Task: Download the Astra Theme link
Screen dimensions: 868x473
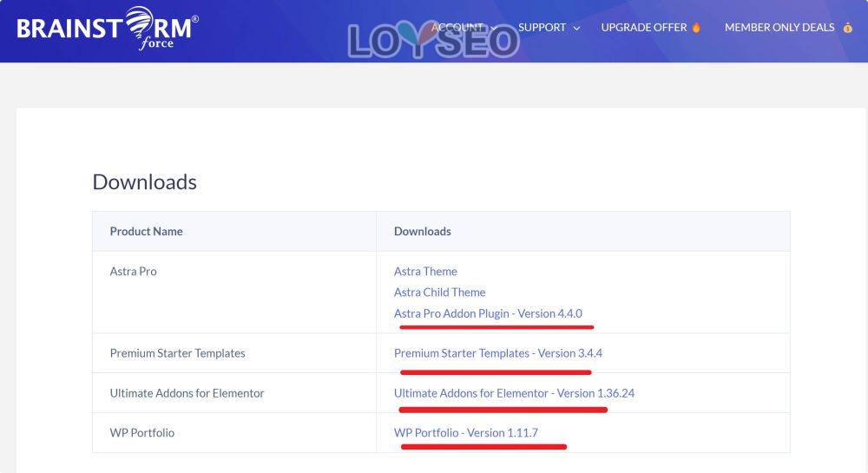Action: [x=425, y=271]
